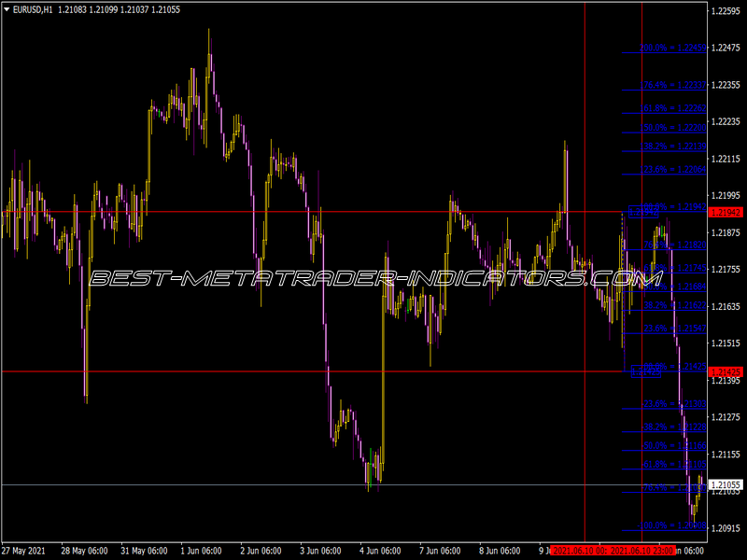Click the 1 Jun 06:00 time axis label
This screenshot has width=747, height=560.
tap(201, 551)
